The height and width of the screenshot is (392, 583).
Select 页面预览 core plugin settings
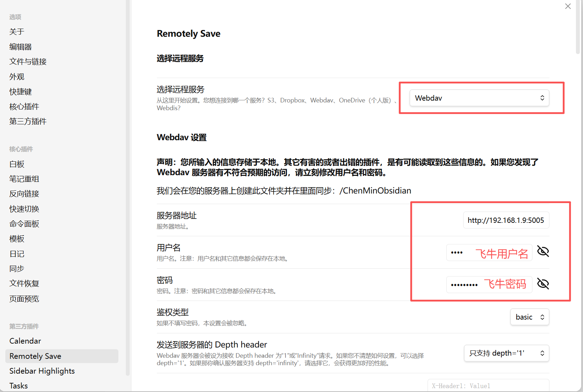point(24,299)
